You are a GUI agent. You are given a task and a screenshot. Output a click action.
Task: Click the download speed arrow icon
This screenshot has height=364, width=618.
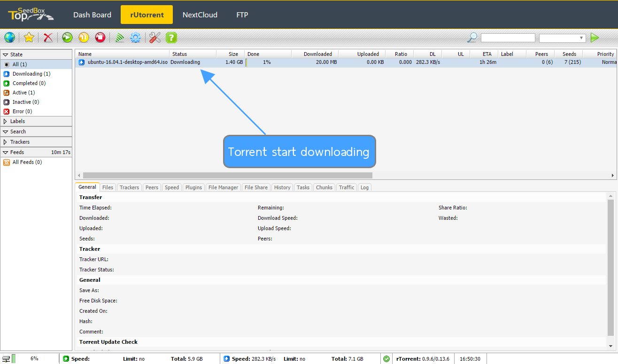click(x=227, y=359)
